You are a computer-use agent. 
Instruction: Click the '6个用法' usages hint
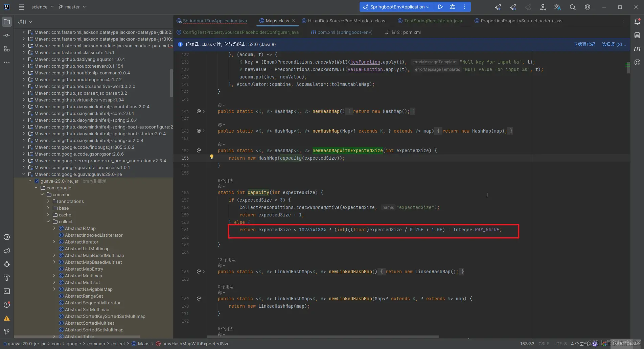[x=225, y=181]
